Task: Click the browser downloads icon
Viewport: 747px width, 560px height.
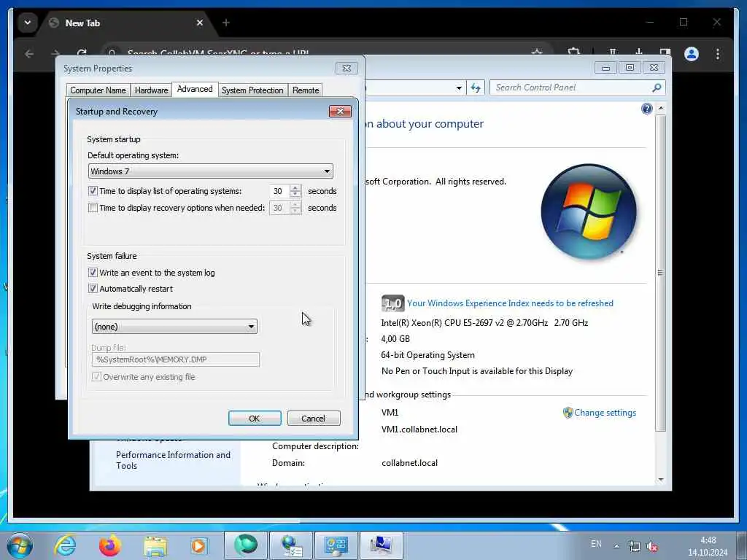Action: coord(639,52)
